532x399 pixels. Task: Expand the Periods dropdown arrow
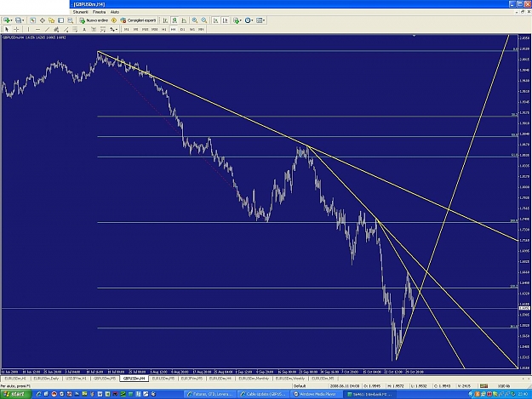[x=253, y=20]
